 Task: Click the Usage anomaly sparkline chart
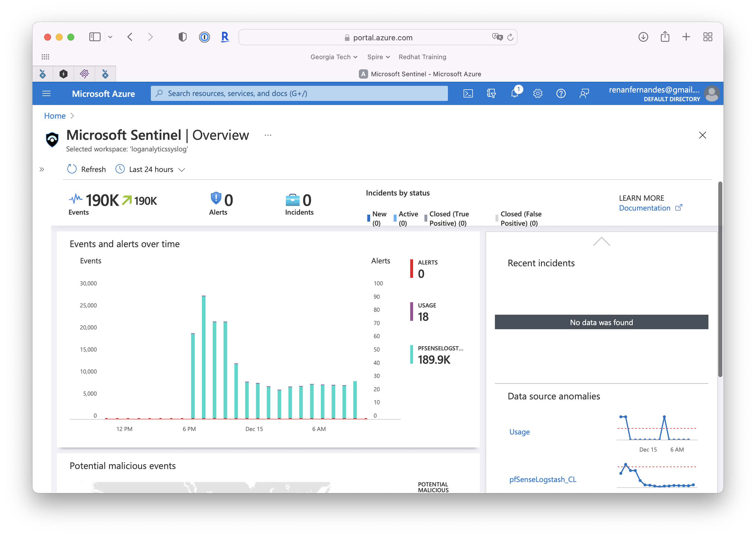[657, 428]
